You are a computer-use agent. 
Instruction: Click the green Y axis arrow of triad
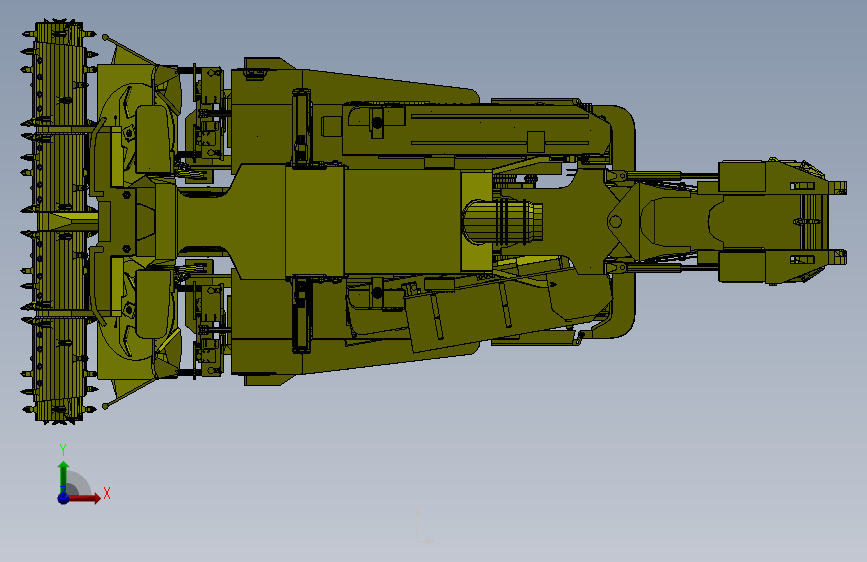pyautogui.click(x=64, y=477)
